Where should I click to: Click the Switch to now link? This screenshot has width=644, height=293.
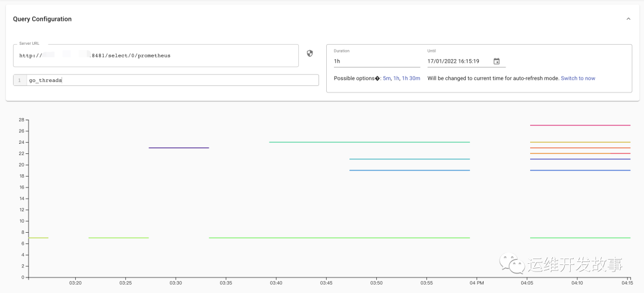pos(578,78)
